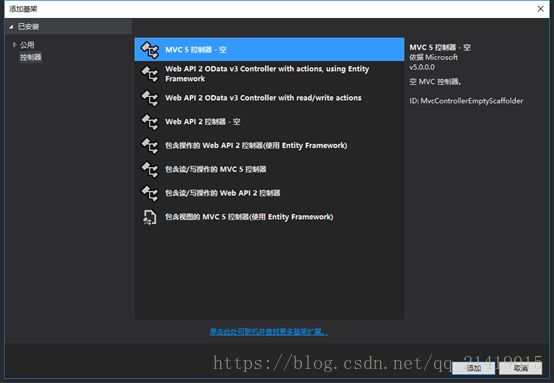Select Web API 2 控制器 - 空 item
Image resolution: width=554 pixels, height=383 pixels.
click(269, 122)
